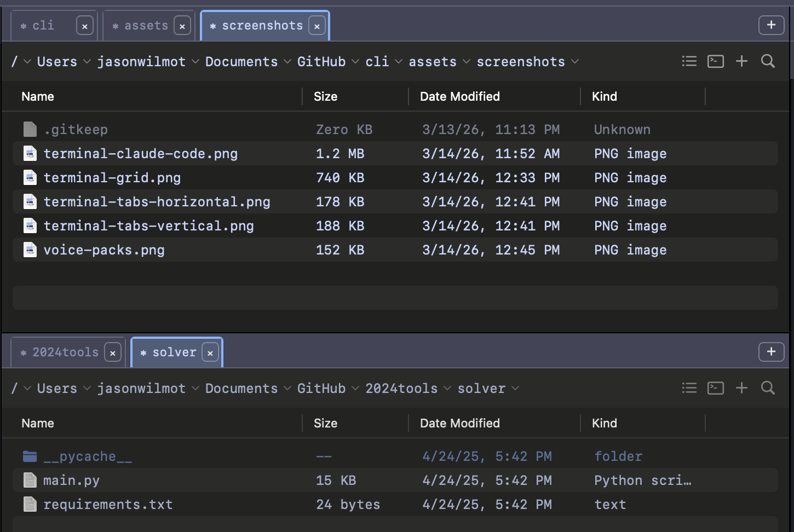Open search in the screenshots pane
This screenshot has width=794, height=532.
[x=767, y=61]
